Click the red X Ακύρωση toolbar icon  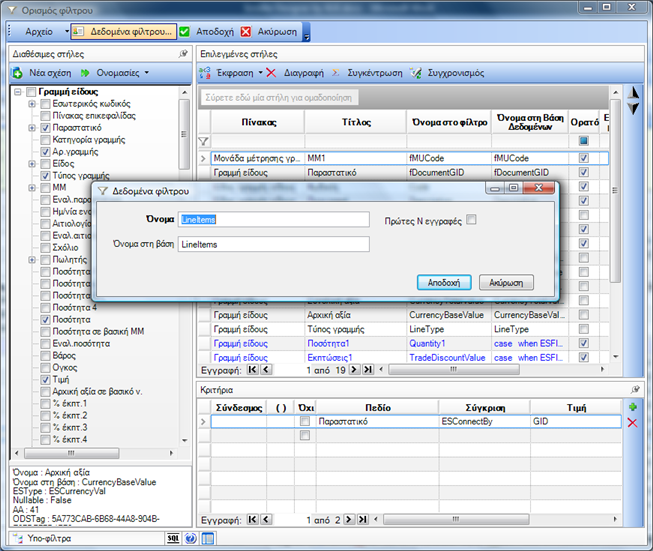[246, 32]
